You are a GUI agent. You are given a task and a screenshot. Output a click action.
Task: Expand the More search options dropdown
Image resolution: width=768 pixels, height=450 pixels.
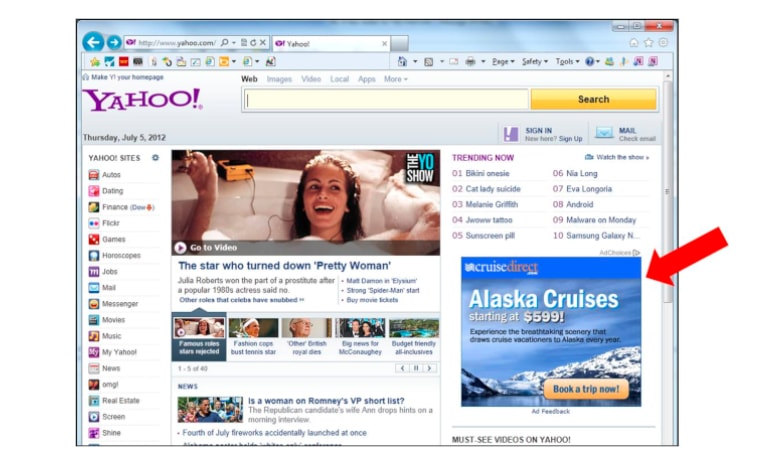pos(396,79)
